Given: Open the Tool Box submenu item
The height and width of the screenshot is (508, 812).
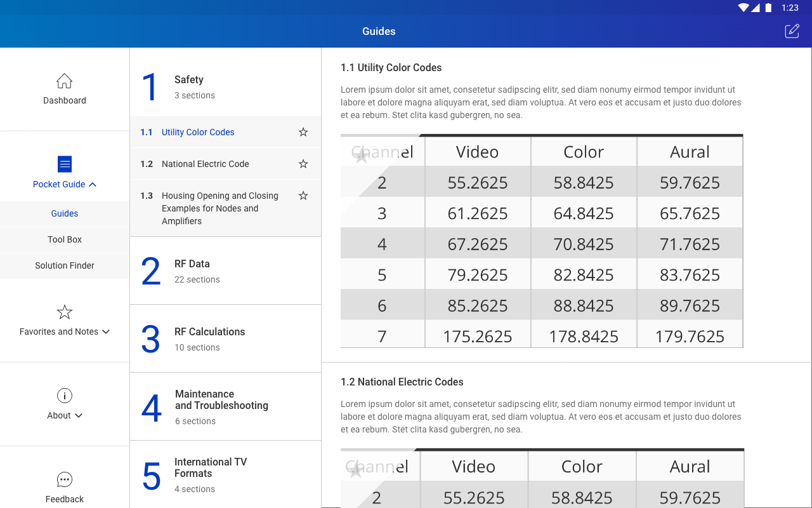Looking at the screenshot, I should click(65, 239).
